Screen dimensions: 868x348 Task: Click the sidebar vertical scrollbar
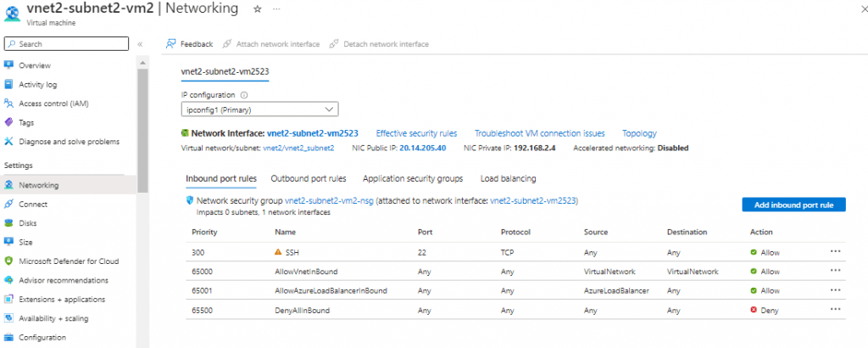tap(142, 127)
